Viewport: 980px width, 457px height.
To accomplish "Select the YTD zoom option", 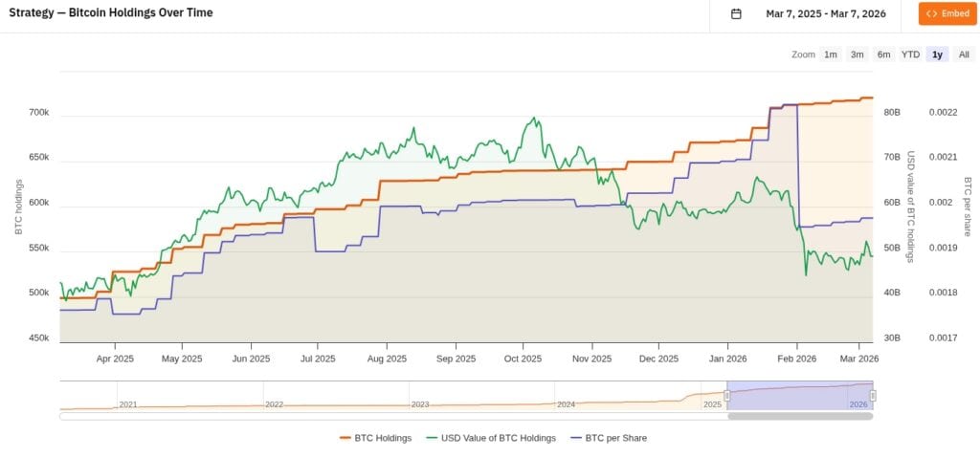I will (x=910, y=54).
